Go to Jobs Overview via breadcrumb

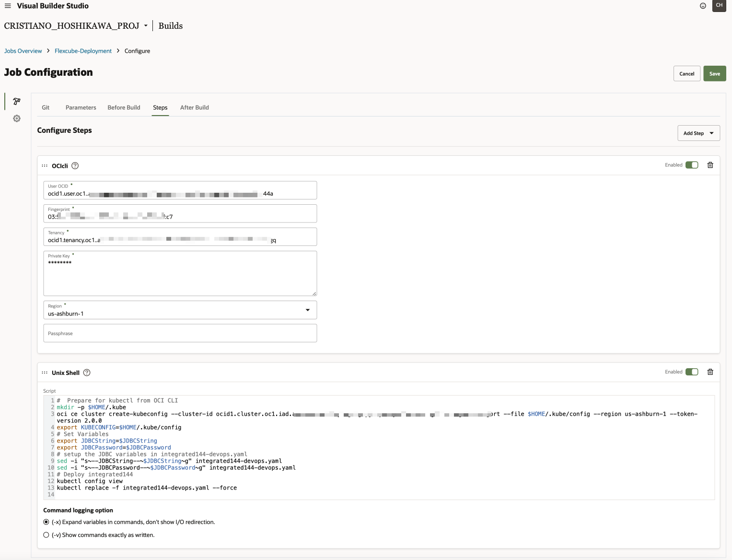click(x=23, y=51)
